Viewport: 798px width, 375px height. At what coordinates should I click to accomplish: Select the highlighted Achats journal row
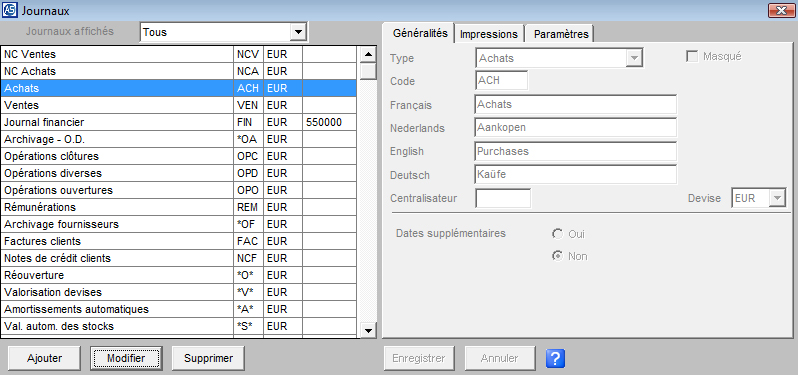coord(179,88)
